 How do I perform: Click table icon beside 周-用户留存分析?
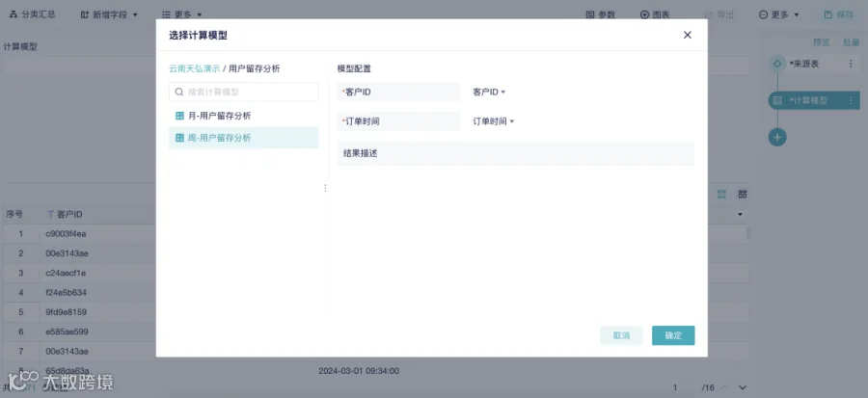point(179,138)
